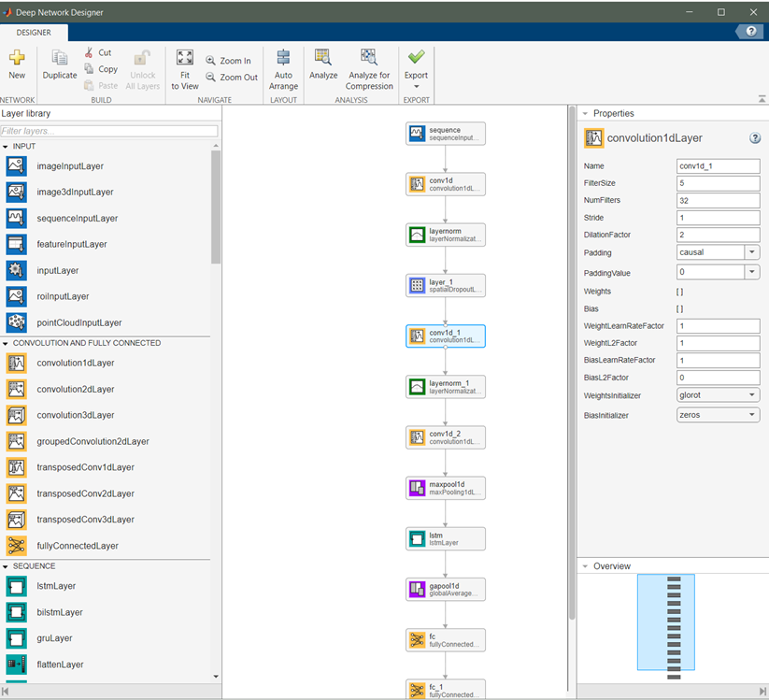Collapse the Overview panel
Image resolution: width=769 pixels, height=700 pixels.
point(585,566)
